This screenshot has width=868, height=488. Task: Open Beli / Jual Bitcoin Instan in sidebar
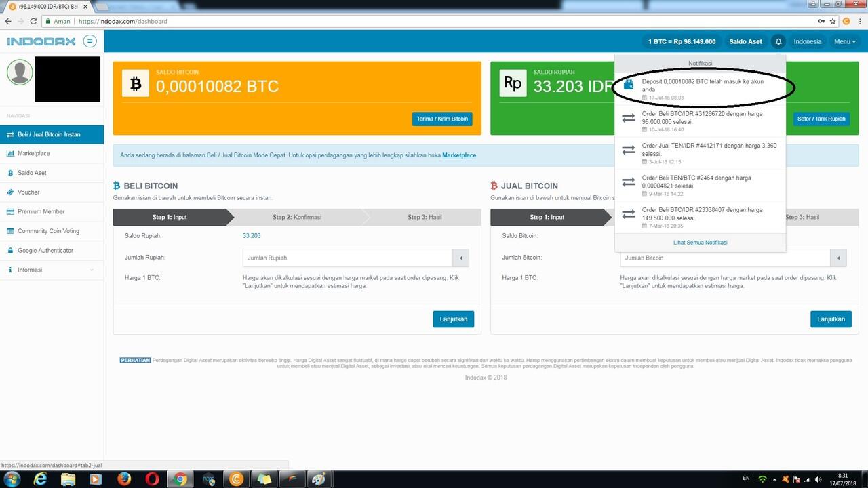pyautogui.click(x=52, y=134)
